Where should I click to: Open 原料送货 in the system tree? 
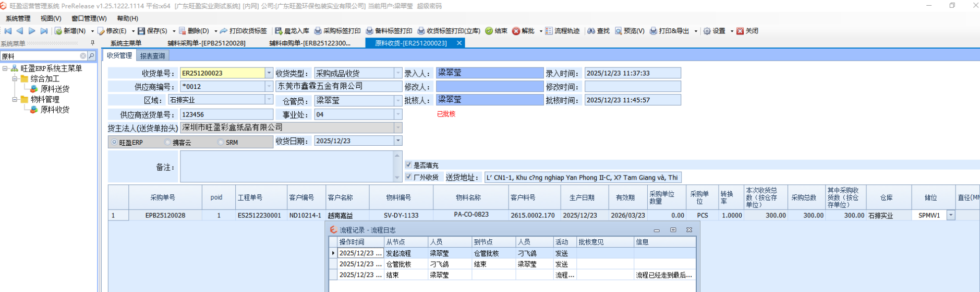click(55, 89)
